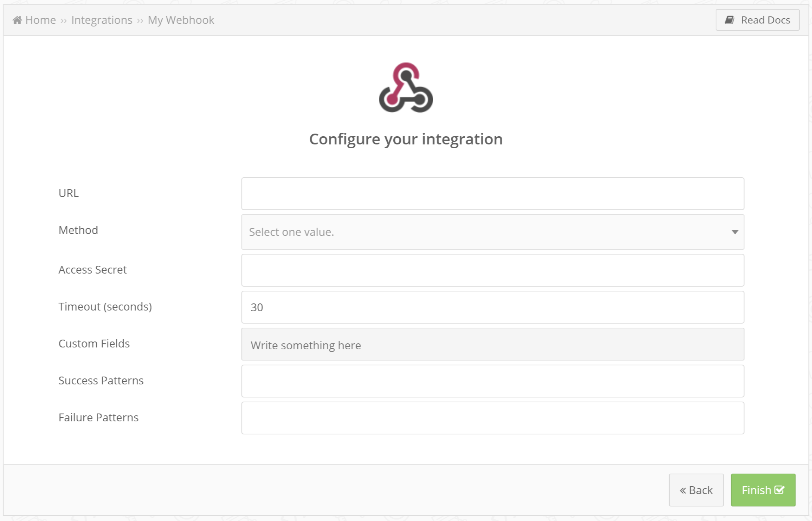Open Read Docs button
Image resolution: width=812 pixels, height=521 pixels.
pyautogui.click(x=757, y=20)
